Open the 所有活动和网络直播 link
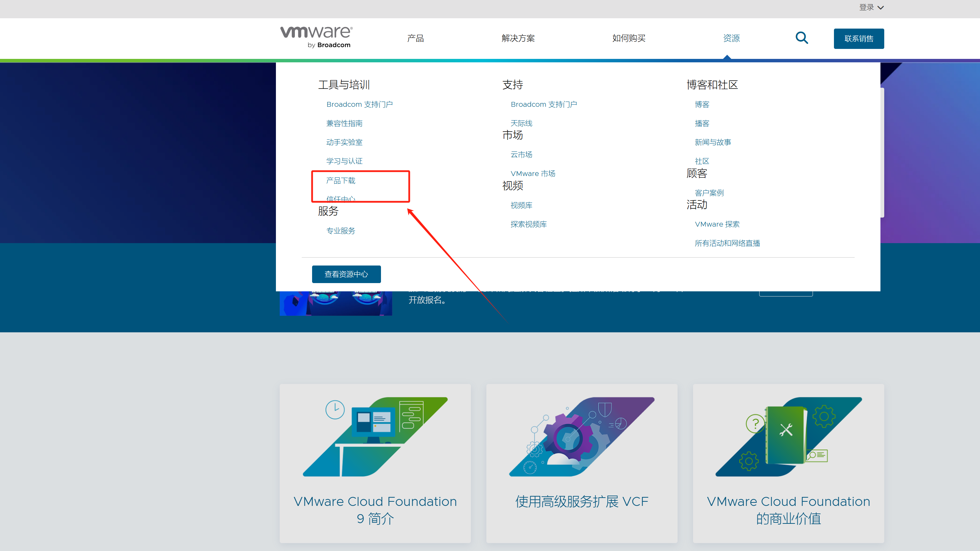The height and width of the screenshot is (551, 980). pos(728,243)
